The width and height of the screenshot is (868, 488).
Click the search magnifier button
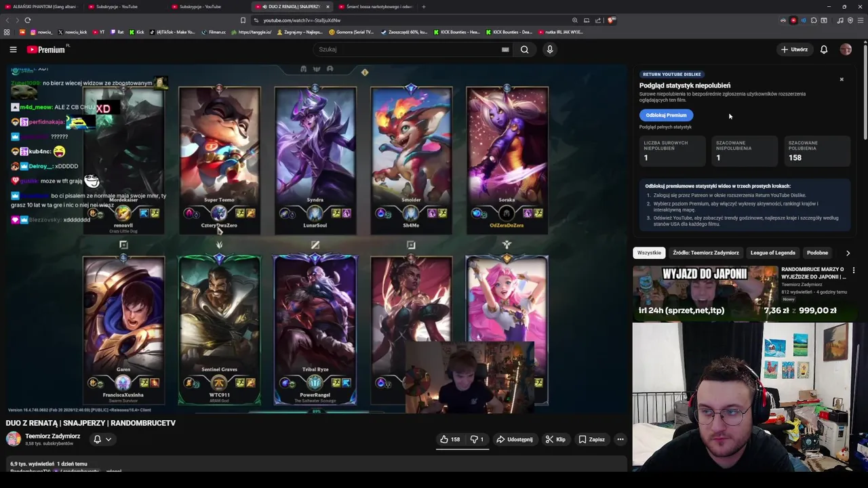click(524, 49)
